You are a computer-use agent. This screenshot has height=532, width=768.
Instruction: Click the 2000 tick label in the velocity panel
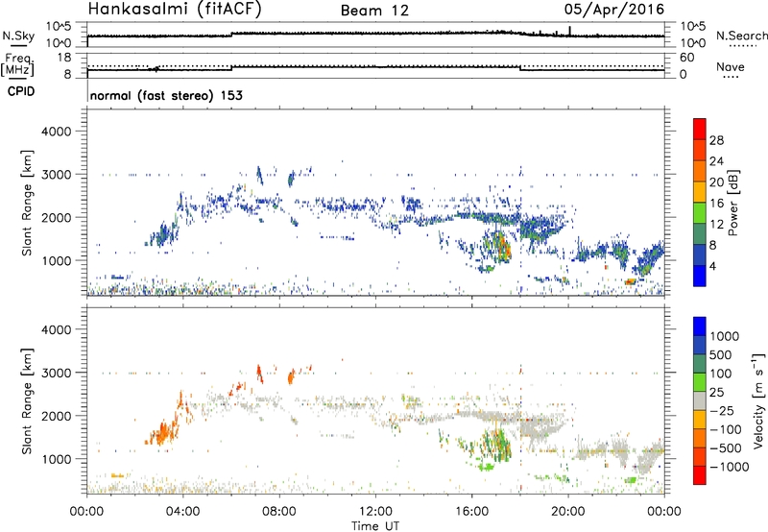click(56, 416)
